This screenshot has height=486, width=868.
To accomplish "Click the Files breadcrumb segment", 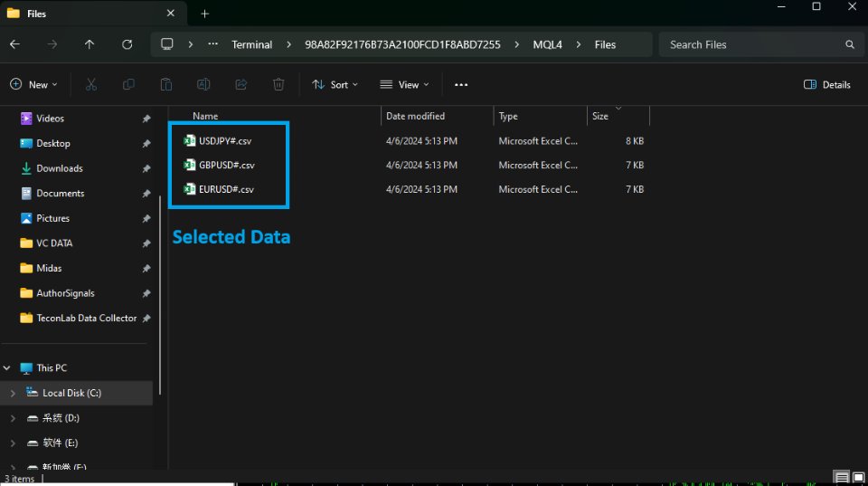I will tap(605, 44).
